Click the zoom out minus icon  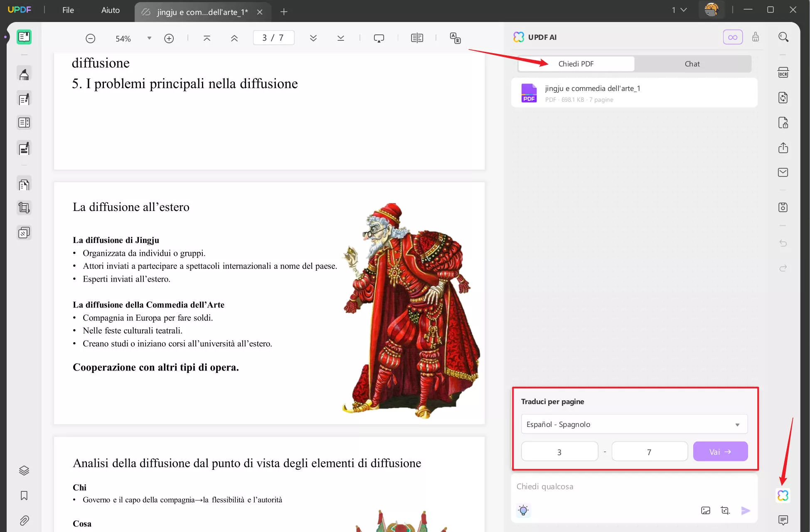pyautogui.click(x=90, y=39)
